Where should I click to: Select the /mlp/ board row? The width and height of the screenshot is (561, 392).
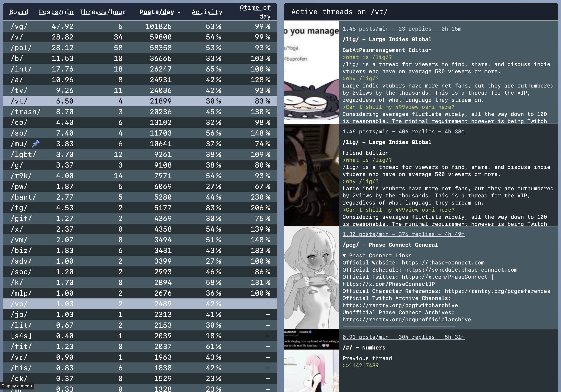point(140,293)
